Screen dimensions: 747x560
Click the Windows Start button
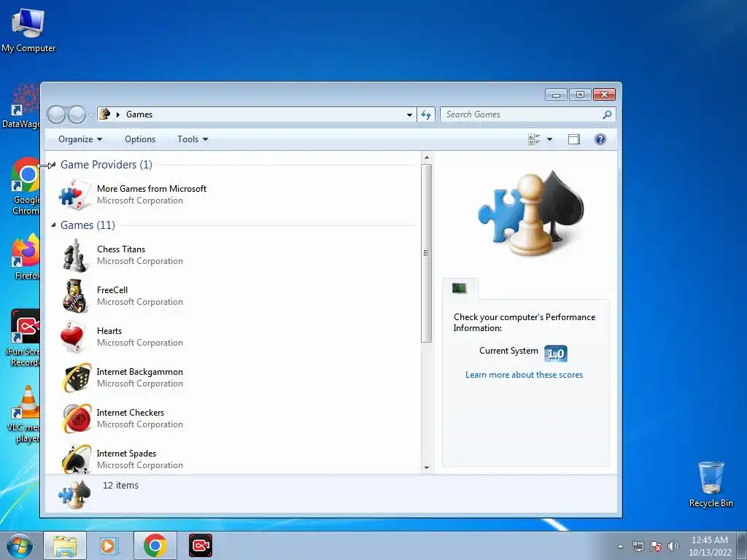point(20,545)
